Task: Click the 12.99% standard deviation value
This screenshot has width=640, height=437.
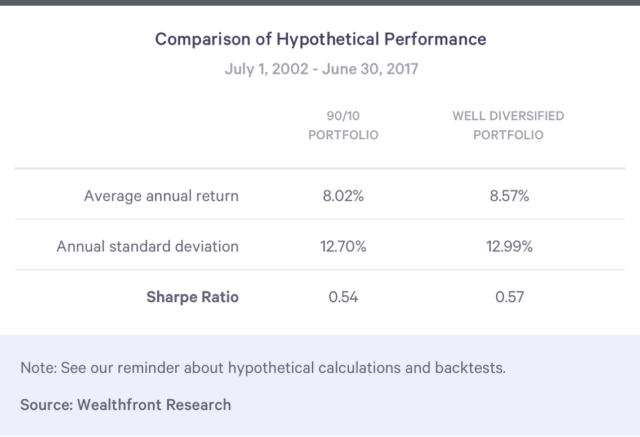Action: pyautogui.click(x=508, y=246)
